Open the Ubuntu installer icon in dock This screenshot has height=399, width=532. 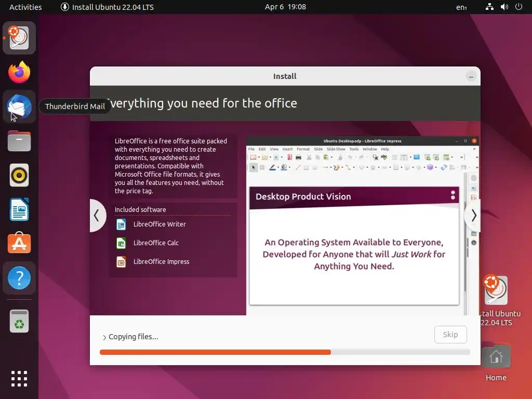[19, 38]
